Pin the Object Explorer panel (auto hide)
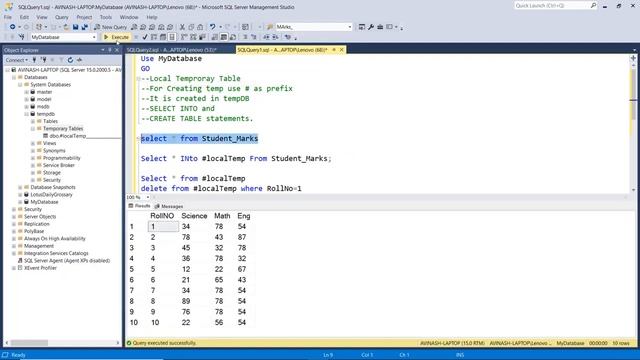This screenshot has width=640, height=360. tap(110, 50)
